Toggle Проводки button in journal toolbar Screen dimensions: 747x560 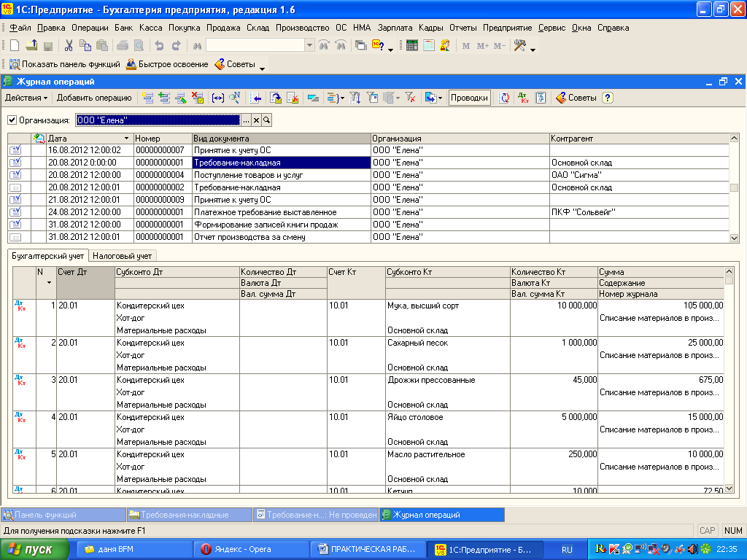click(x=469, y=98)
